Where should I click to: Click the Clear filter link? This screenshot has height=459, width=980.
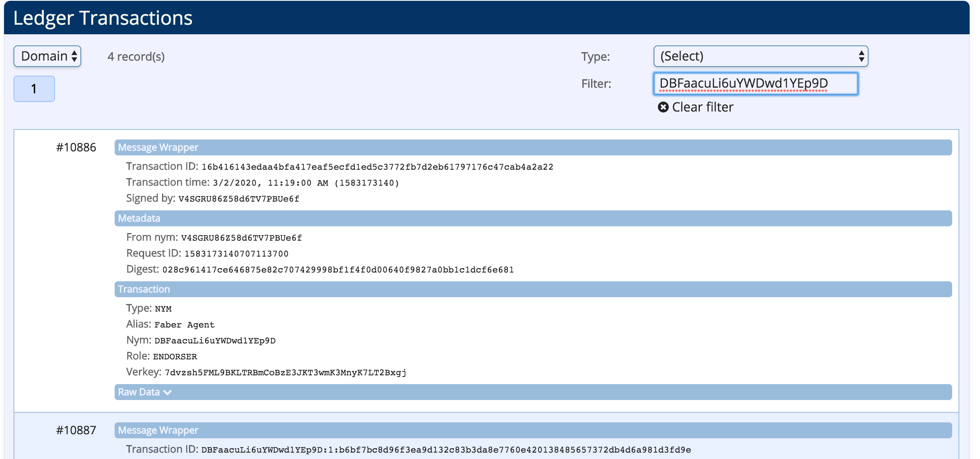(x=702, y=107)
